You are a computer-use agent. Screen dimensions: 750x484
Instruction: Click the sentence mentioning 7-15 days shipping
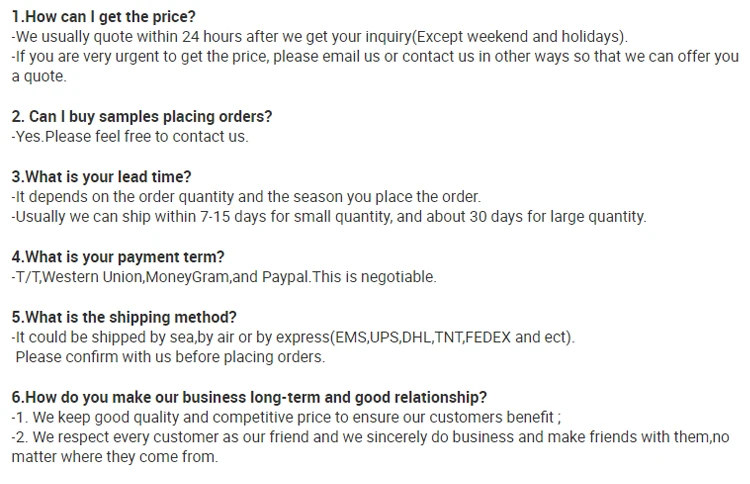tap(329, 217)
